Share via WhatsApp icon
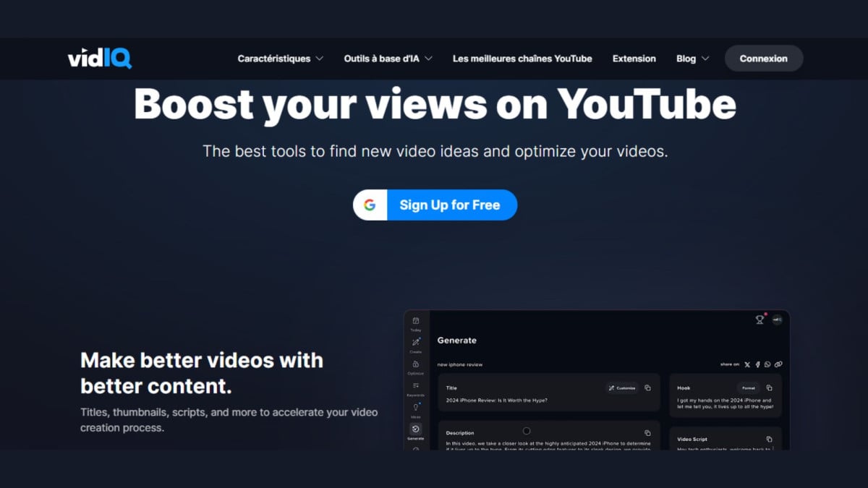This screenshot has width=868, height=488. tap(767, 364)
